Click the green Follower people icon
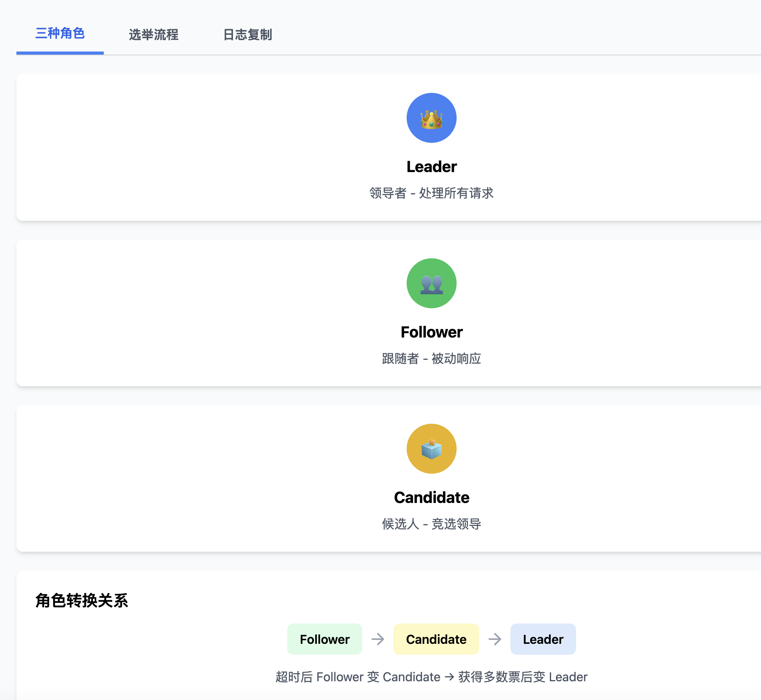This screenshot has width=761, height=700. pos(431,283)
